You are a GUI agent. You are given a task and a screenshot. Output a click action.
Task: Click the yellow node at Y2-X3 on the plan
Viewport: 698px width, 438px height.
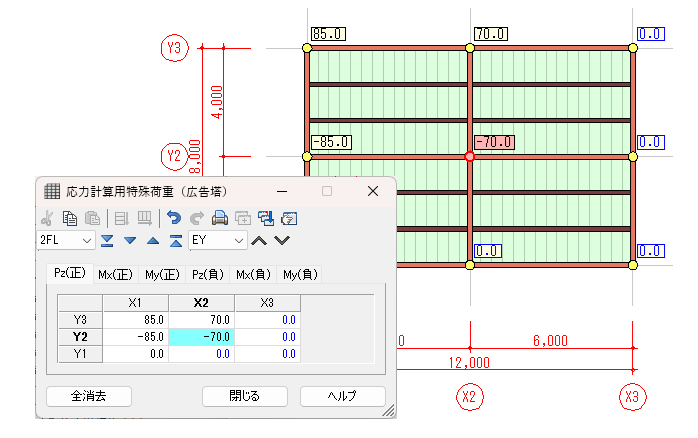coord(633,156)
